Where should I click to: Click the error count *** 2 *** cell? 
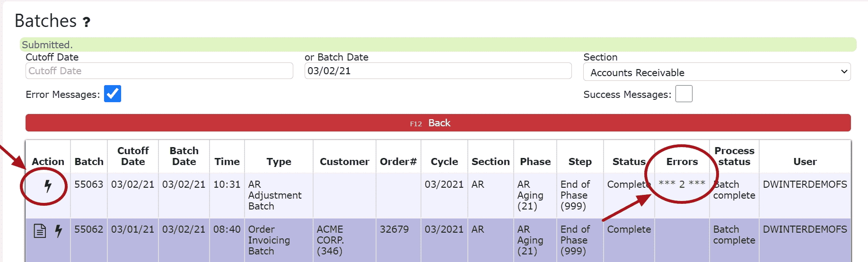[x=682, y=184]
